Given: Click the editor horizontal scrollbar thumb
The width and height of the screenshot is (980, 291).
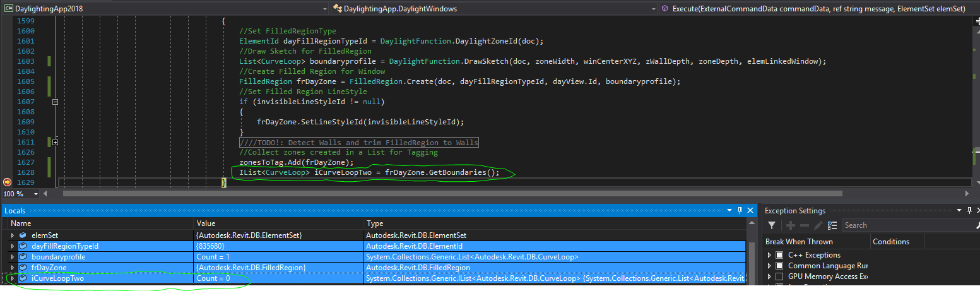Looking at the screenshot, I should (x=452, y=194).
